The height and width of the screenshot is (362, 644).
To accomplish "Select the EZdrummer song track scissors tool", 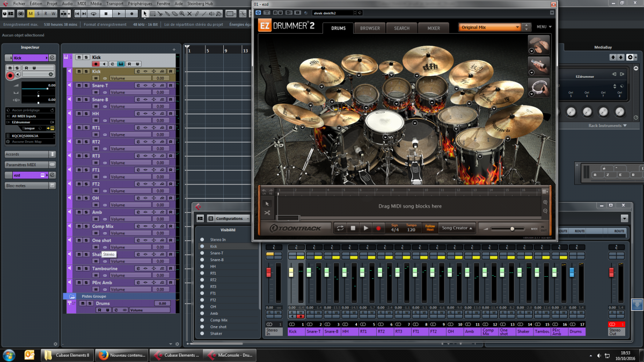I will [x=267, y=213].
